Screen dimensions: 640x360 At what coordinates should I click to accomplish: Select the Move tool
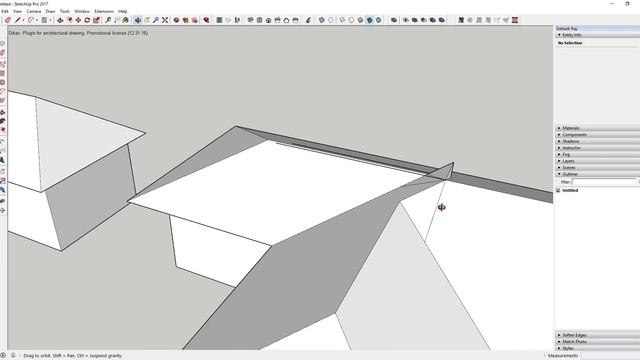coord(78,20)
